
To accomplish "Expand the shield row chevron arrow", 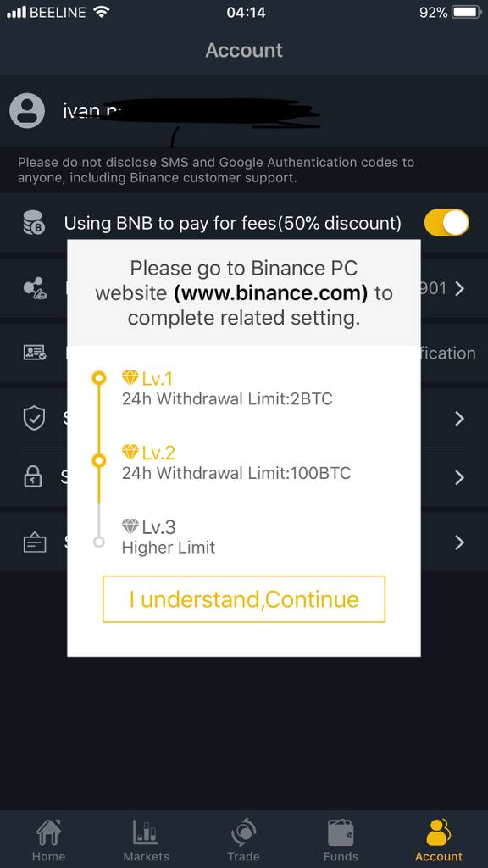I will point(459,419).
